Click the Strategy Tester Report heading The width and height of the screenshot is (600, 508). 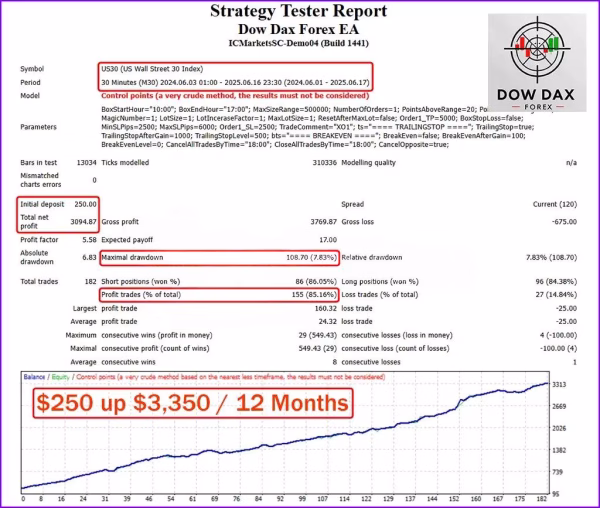[x=298, y=11]
